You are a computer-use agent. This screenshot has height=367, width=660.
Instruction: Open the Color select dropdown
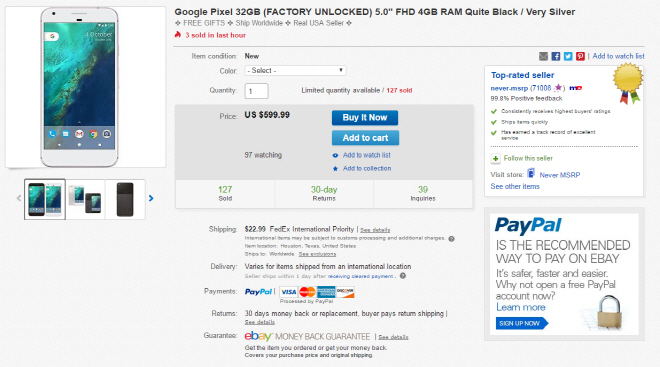pos(295,70)
